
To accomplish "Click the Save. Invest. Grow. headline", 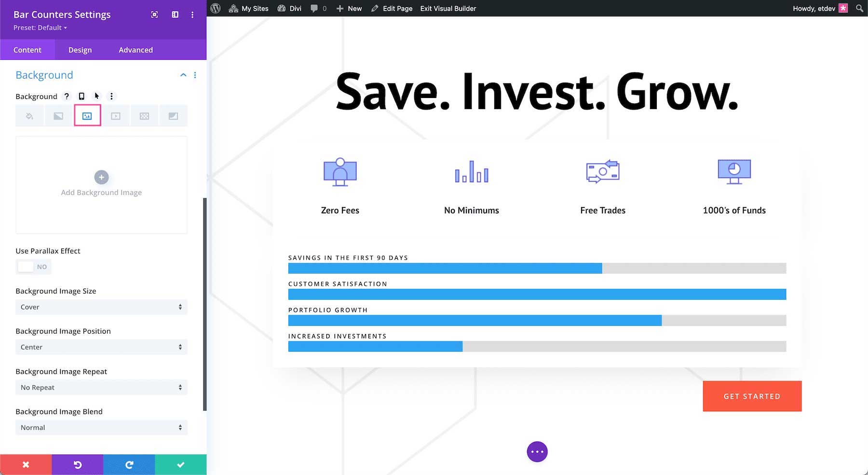I will 537,91.
